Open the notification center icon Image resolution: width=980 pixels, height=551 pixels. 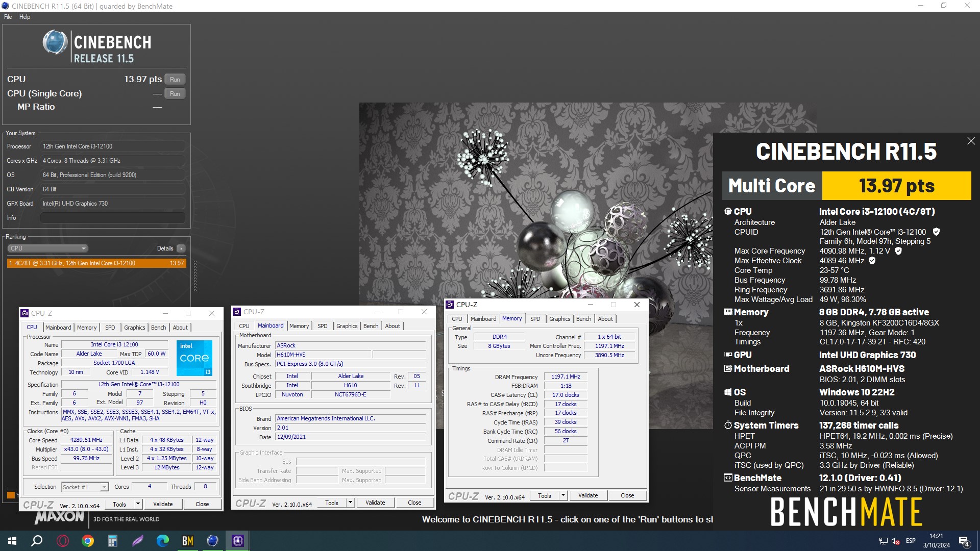point(964,541)
